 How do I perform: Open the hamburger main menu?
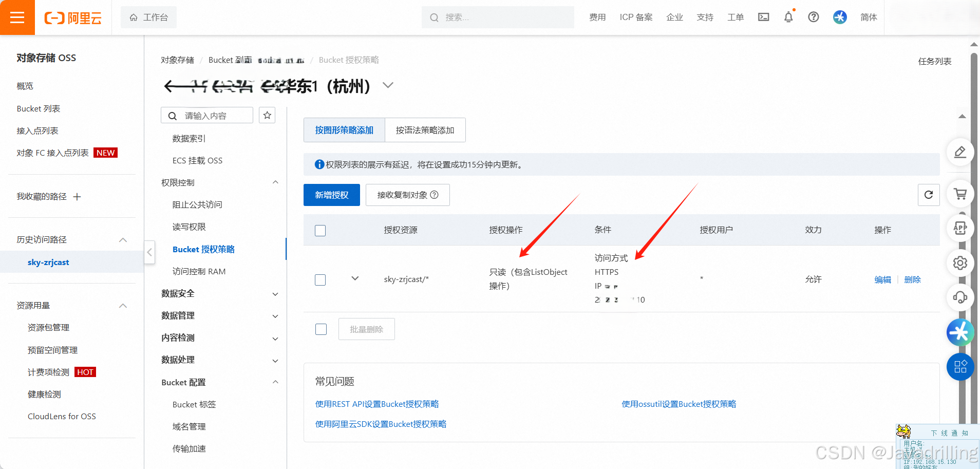(x=17, y=17)
